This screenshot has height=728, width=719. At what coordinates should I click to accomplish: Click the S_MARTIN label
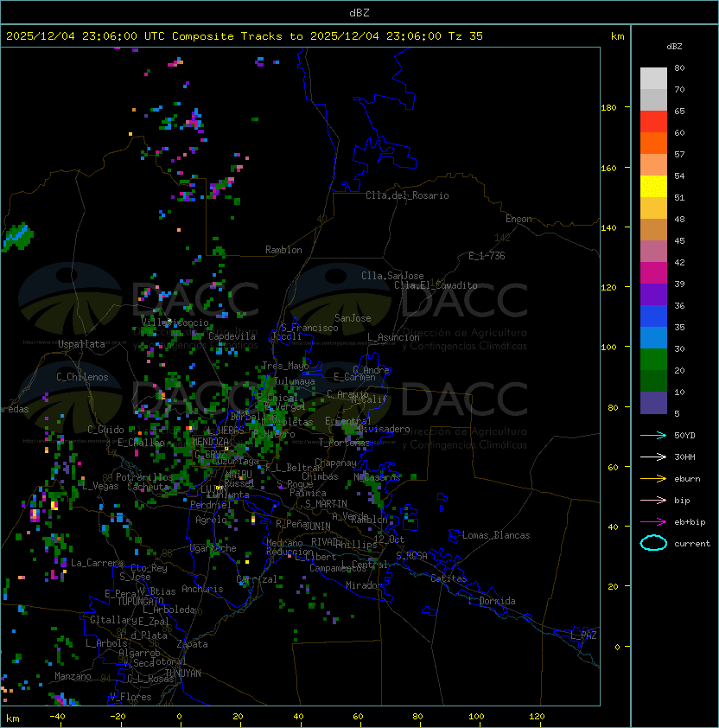(x=326, y=504)
